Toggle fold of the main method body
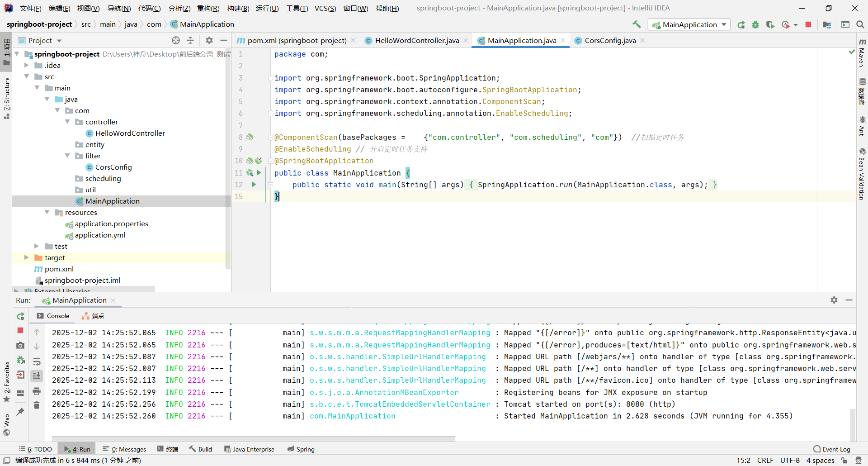The image size is (868, 466). [x=270, y=185]
